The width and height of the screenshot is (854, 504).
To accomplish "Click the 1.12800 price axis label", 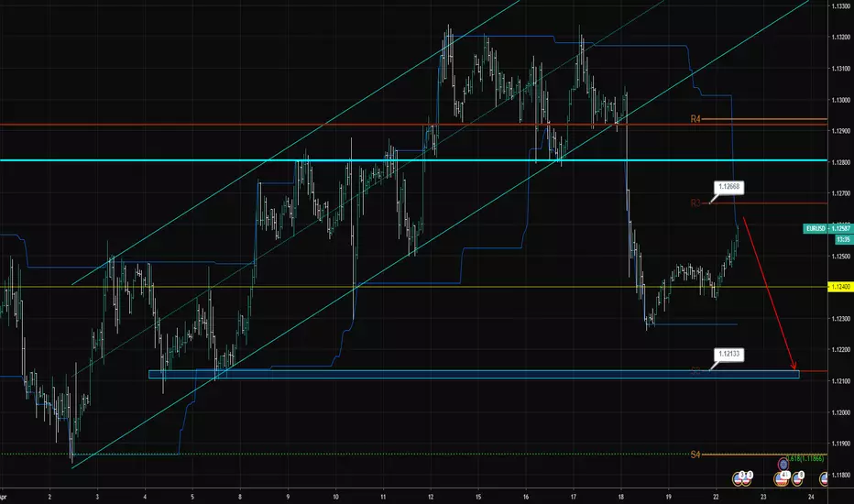I will (841, 162).
